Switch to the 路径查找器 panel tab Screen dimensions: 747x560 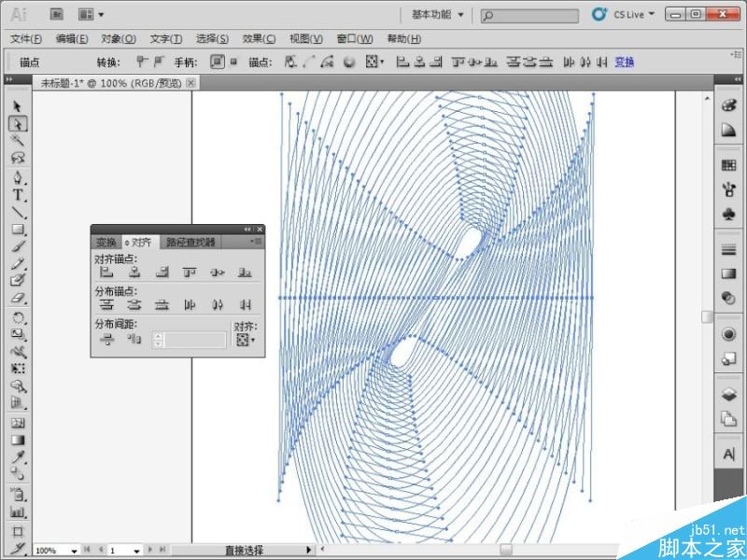(190, 240)
